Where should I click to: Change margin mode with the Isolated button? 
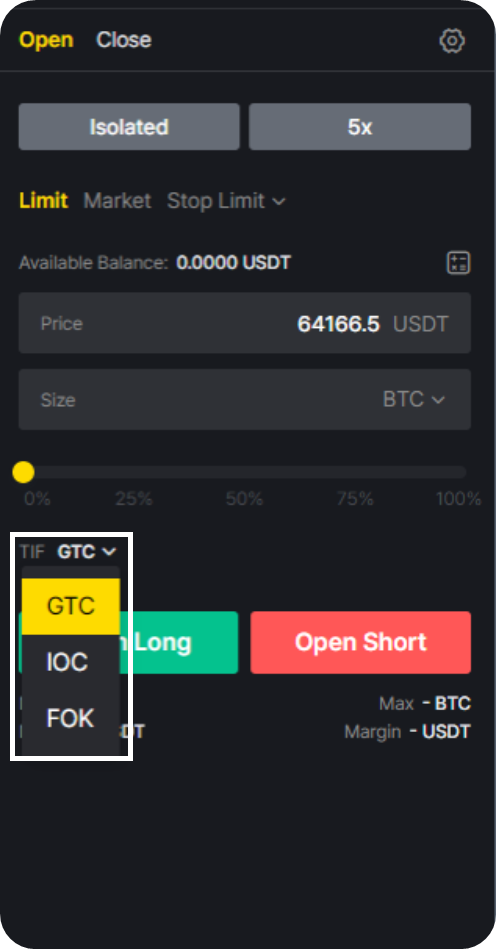(129, 126)
